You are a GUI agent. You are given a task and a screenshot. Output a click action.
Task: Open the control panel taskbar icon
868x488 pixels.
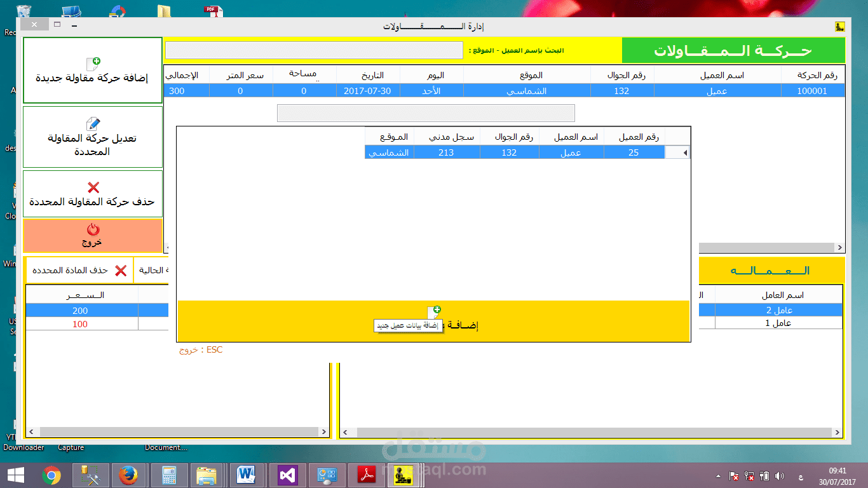pos(327,475)
